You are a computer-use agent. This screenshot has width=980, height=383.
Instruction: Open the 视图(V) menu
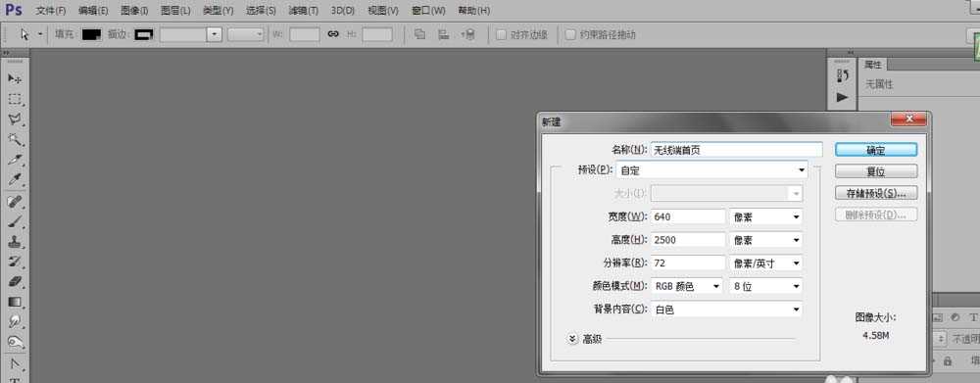pyautogui.click(x=383, y=11)
